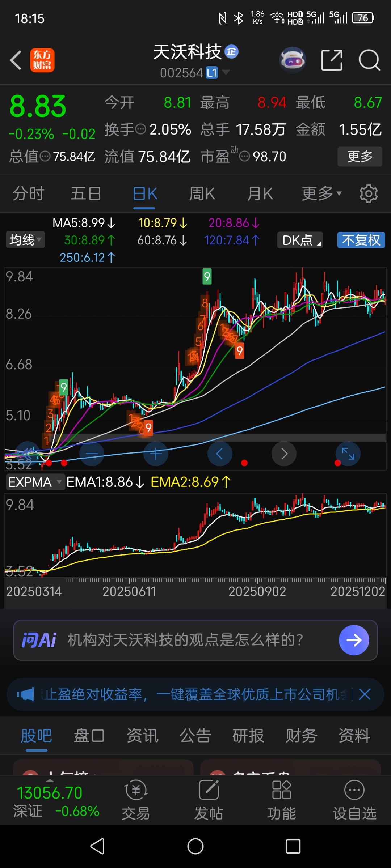Select the 日K tab
The height and width of the screenshot is (868, 391).
coord(144,194)
